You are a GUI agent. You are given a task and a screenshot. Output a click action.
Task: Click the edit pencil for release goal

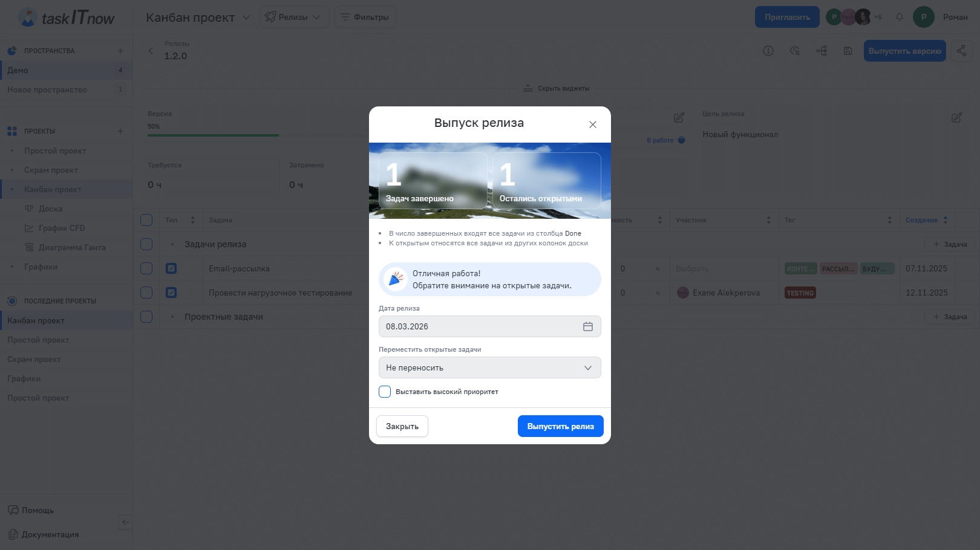(956, 117)
